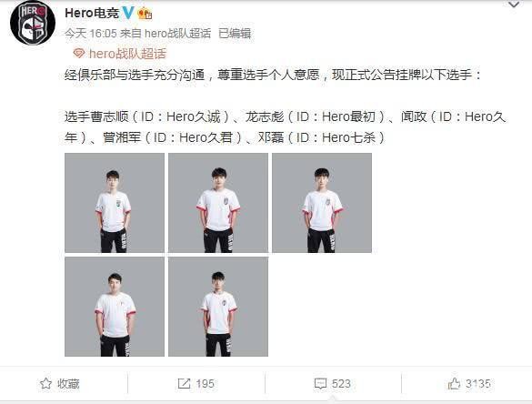The height and width of the screenshot is (404, 532).
Task: Click the 已编辑 edited label
Action: (235, 34)
